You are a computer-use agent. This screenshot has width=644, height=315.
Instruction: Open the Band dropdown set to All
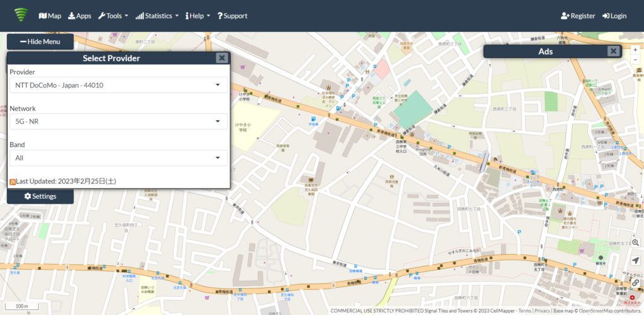[118, 158]
